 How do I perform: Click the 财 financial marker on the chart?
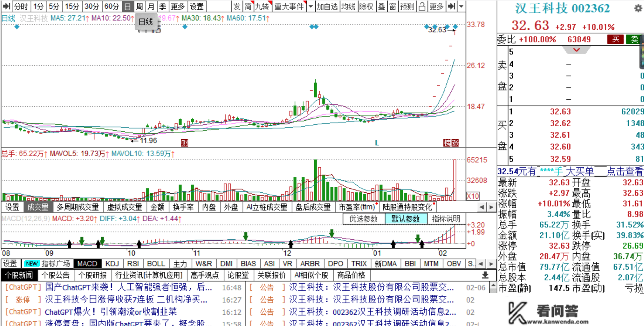point(185,143)
